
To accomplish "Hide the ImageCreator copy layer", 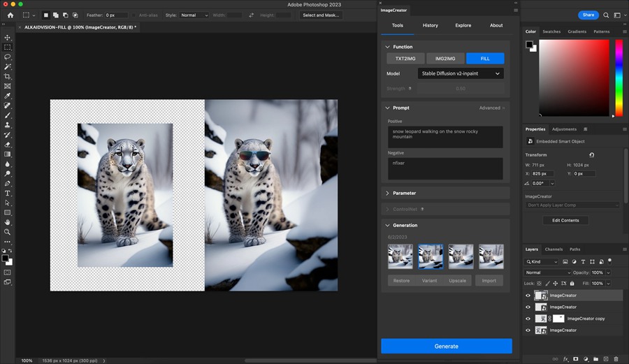I will [x=528, y=319].
